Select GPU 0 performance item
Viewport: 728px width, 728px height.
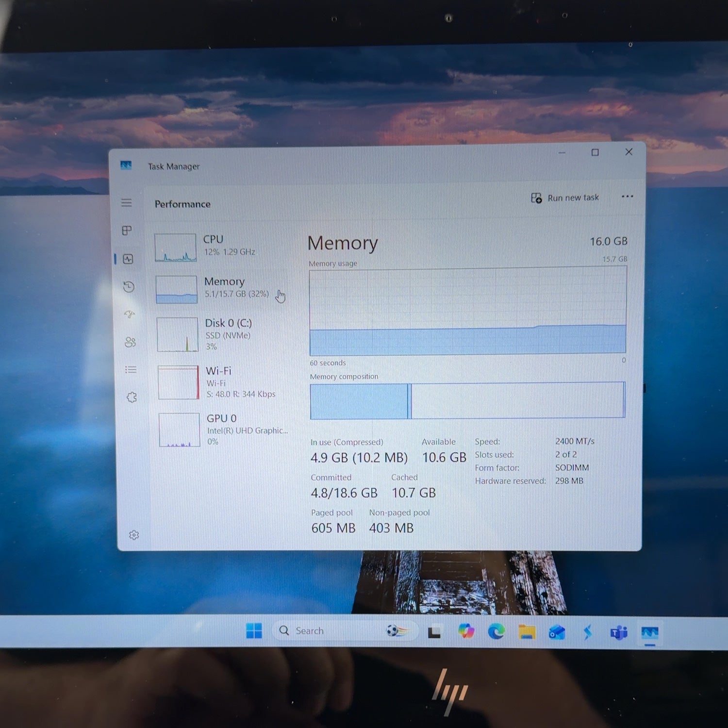225,430
